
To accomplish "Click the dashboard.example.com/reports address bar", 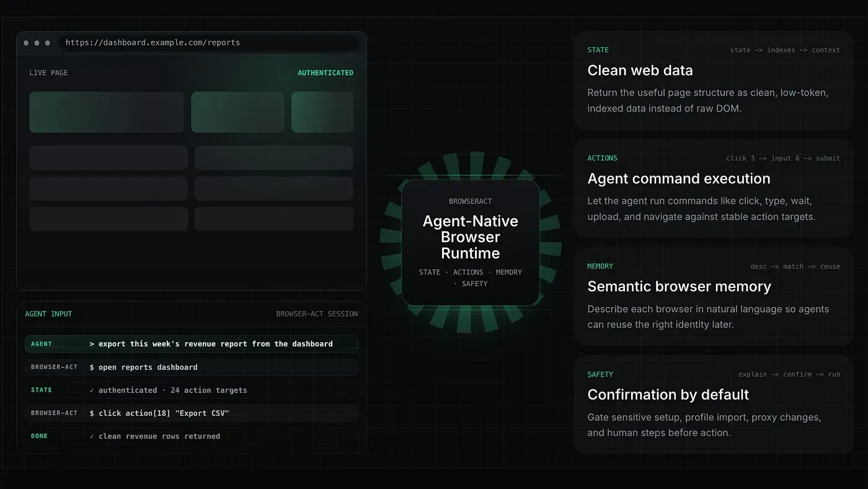I will click(x=209, y=43).
